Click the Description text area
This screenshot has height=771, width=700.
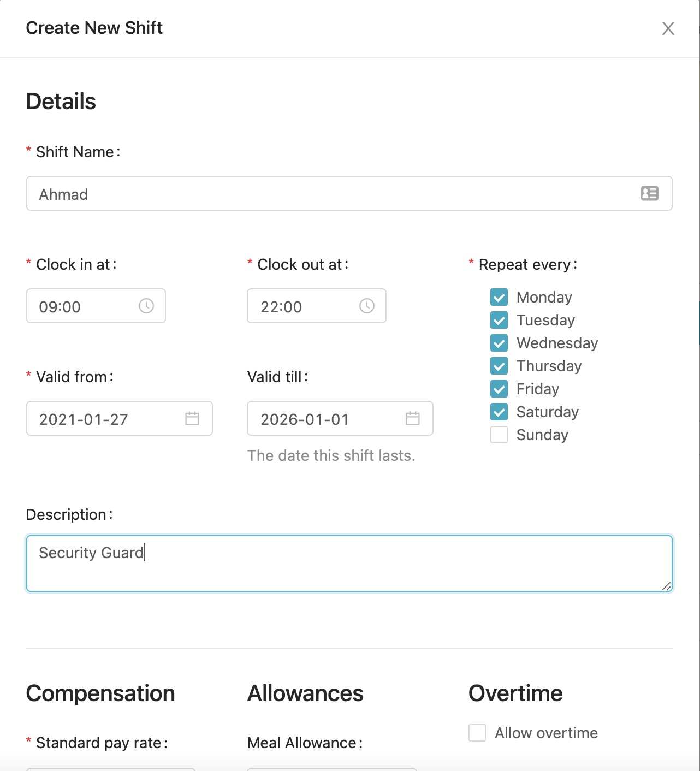pyautogui.click(x=349, y=564)
